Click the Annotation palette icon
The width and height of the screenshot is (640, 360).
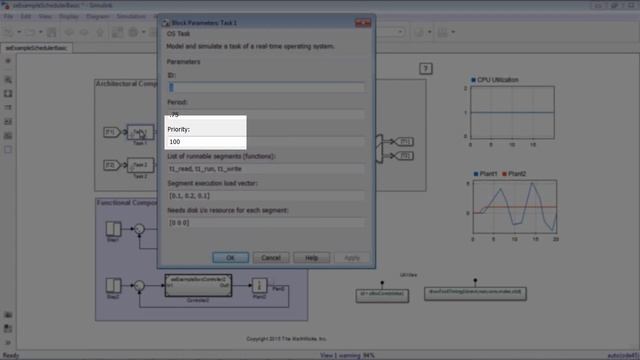pos(8,122)
